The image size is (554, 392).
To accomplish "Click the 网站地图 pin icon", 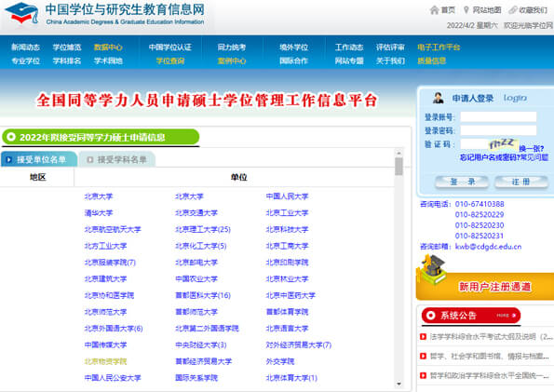I will [466, 10].
